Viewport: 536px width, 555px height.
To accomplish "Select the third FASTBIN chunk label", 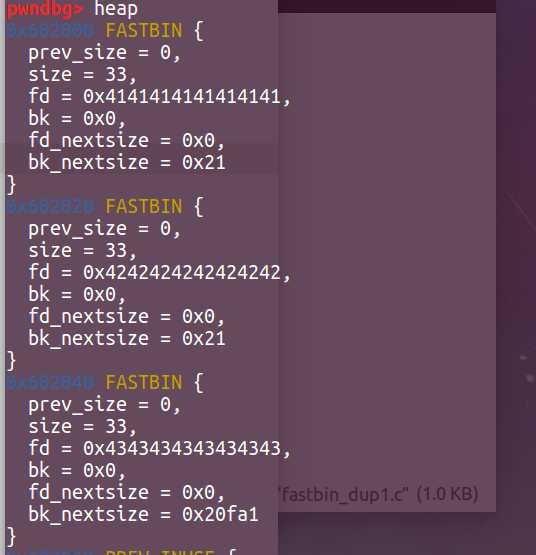I will pyautogui.click(x=144, y=382).
